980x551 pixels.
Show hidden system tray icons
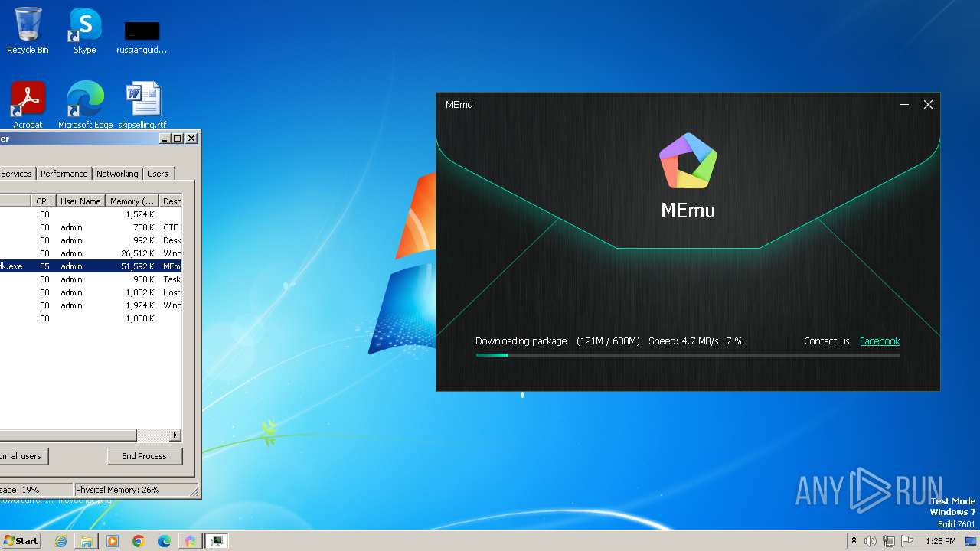tap(854, 541)
